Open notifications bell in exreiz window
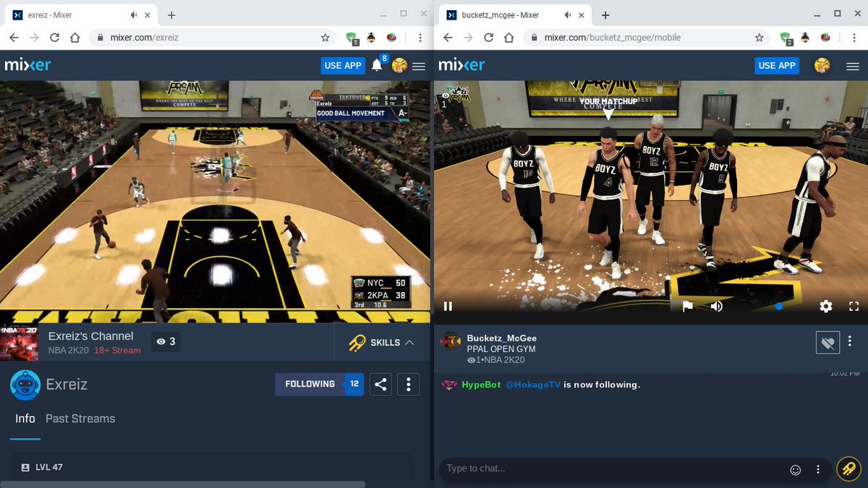 377,66
